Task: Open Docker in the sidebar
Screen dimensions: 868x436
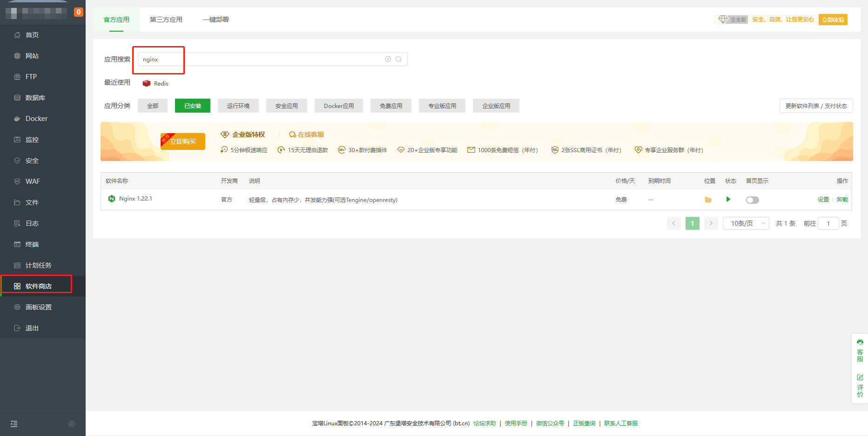Action: pyautogui.click(x=36, y=119)
